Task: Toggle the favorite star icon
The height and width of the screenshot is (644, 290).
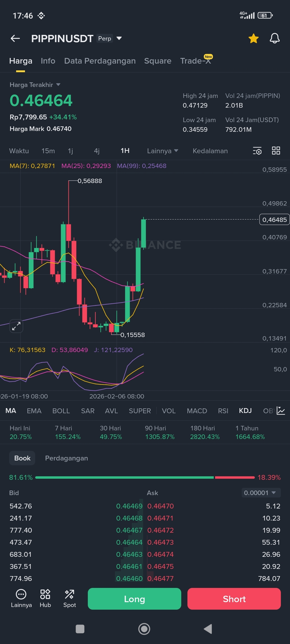Action: (x=253, y=38)
